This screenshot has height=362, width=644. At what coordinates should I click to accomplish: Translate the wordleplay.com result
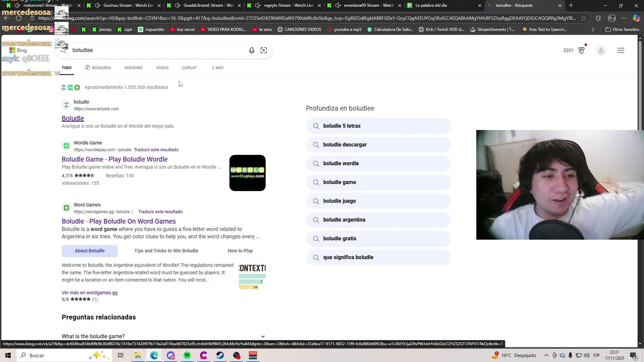(x=156, y=150)
